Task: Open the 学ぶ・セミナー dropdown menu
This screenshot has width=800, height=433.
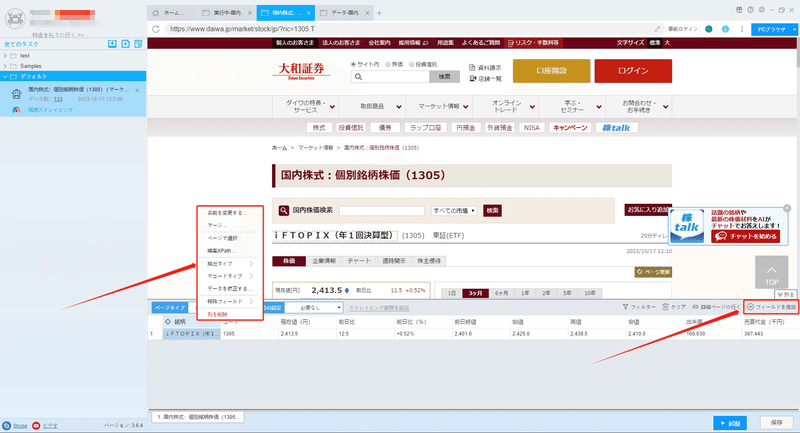Action: click(572, 107)
